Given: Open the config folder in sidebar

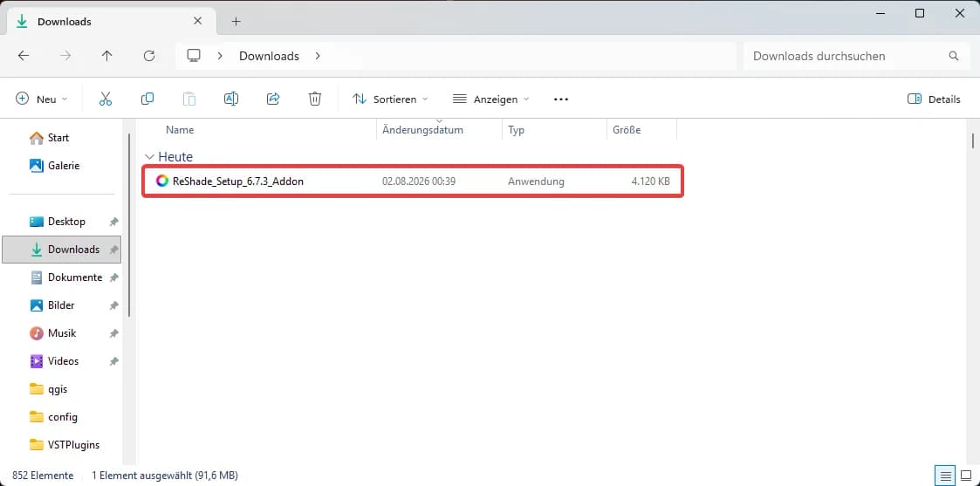Looking at the screenshot, I should (54, 417).
